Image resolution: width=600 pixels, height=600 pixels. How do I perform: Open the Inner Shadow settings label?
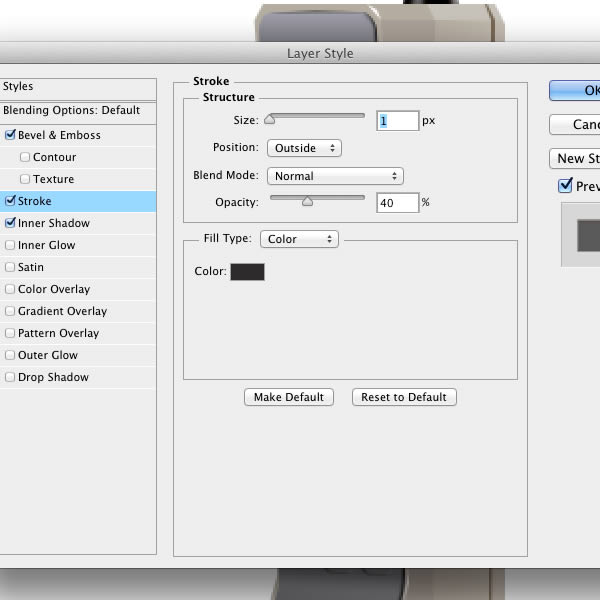[x=54, y=223]
